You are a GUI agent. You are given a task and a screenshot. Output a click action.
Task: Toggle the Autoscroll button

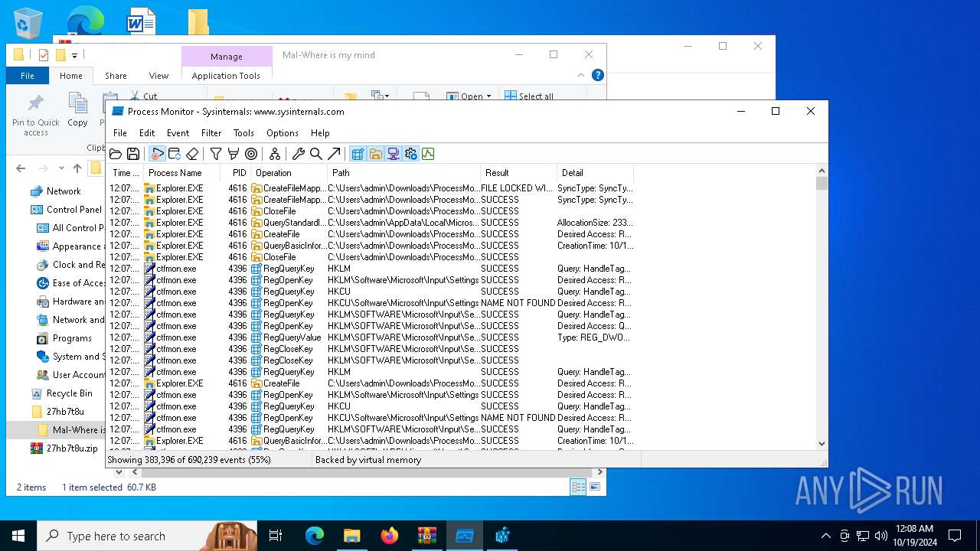175,154
